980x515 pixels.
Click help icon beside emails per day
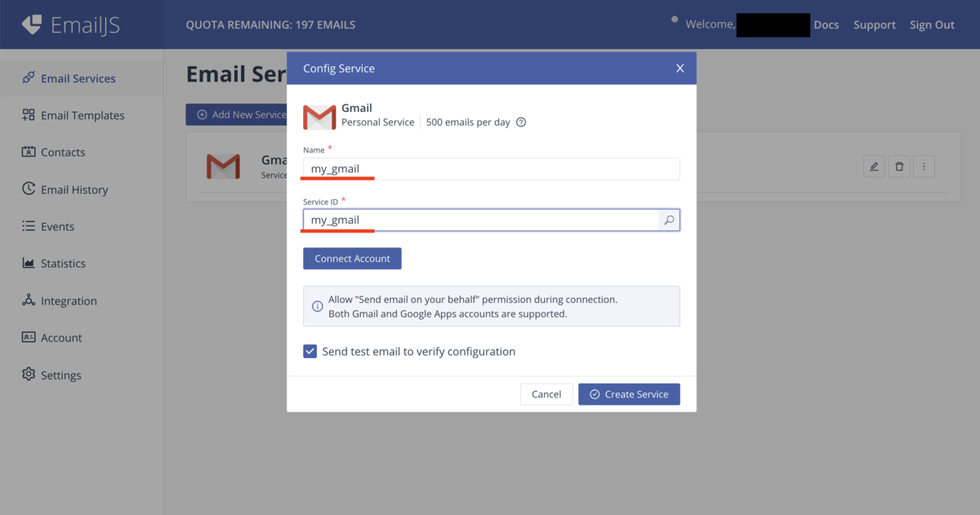(x=521, y=122)
